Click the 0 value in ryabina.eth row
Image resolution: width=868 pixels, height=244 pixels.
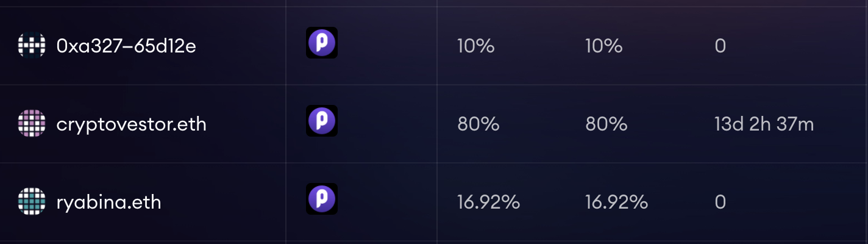pos(720,203)
